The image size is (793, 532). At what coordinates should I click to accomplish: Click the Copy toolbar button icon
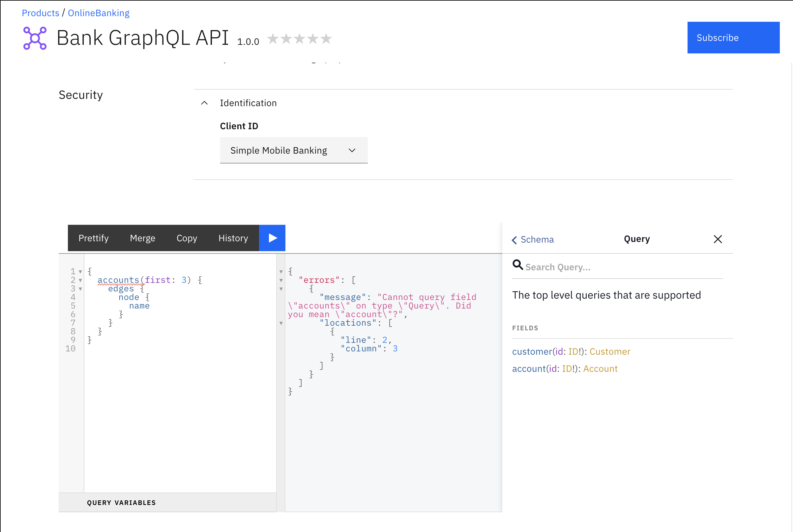(x=186, y=238)
